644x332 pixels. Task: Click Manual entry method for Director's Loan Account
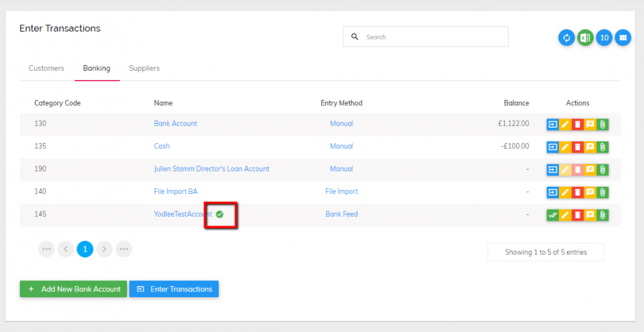click(341, 168)
